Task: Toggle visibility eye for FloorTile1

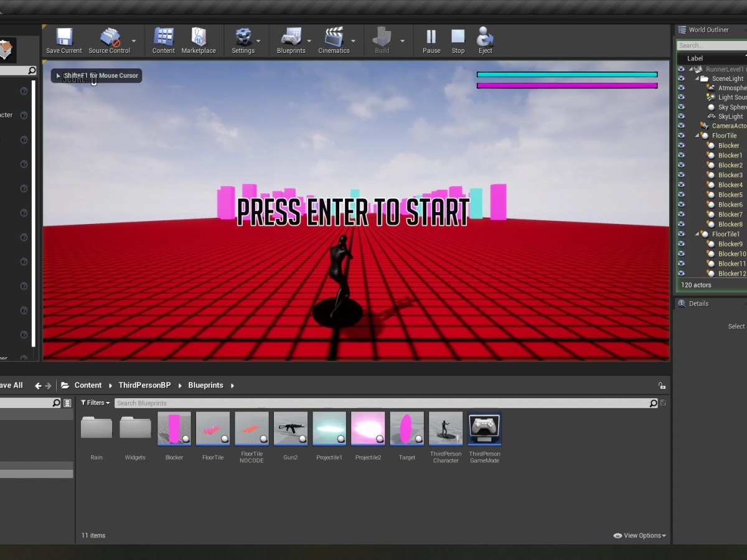Action: point(681,235)
